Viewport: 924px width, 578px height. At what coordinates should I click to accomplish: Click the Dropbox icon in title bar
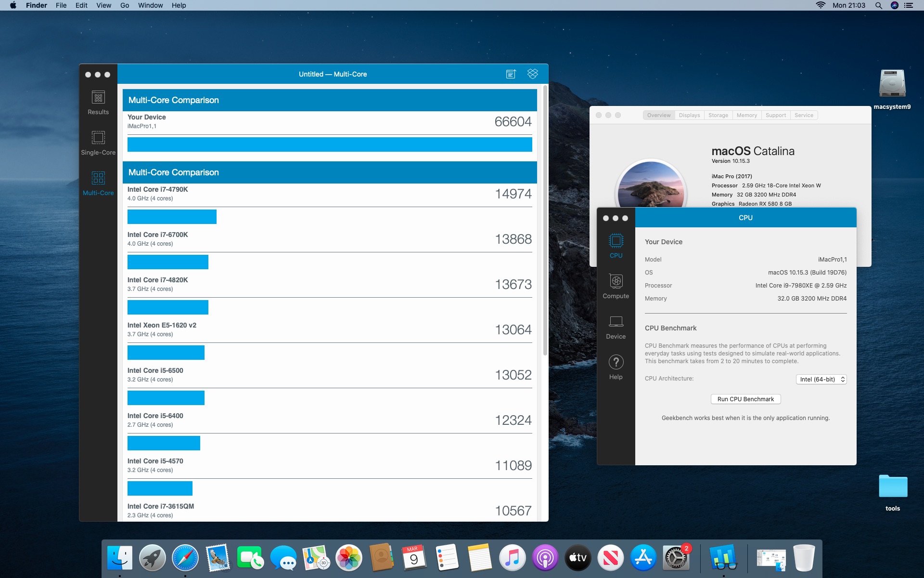532,74
